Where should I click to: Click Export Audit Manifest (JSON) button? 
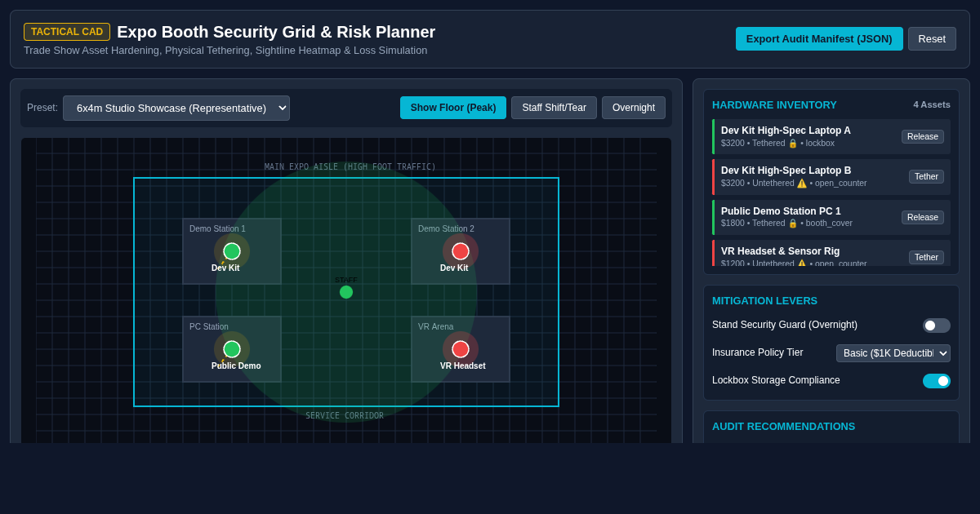[x=819, y=38]
